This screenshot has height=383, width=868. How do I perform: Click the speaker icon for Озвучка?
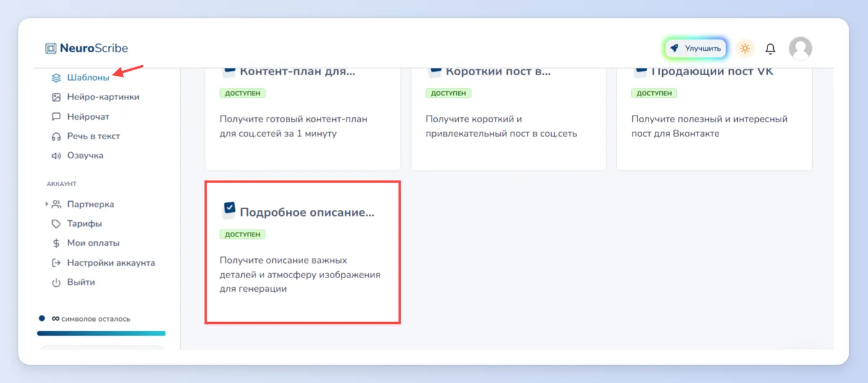click(x=56, y=156)
